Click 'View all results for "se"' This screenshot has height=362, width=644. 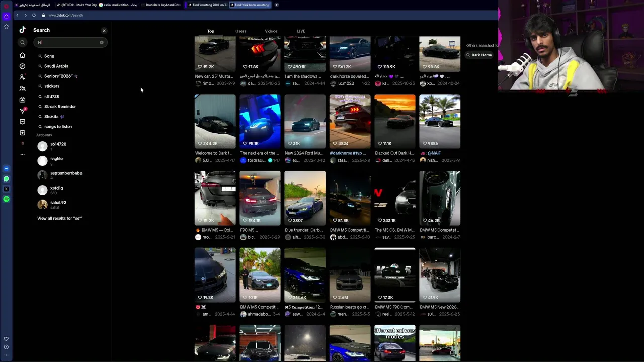pos(59,218)
